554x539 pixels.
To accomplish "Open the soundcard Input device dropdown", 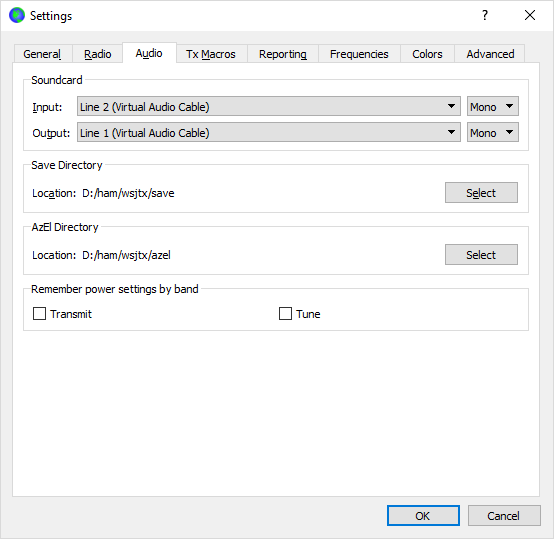I will (269, 106).
